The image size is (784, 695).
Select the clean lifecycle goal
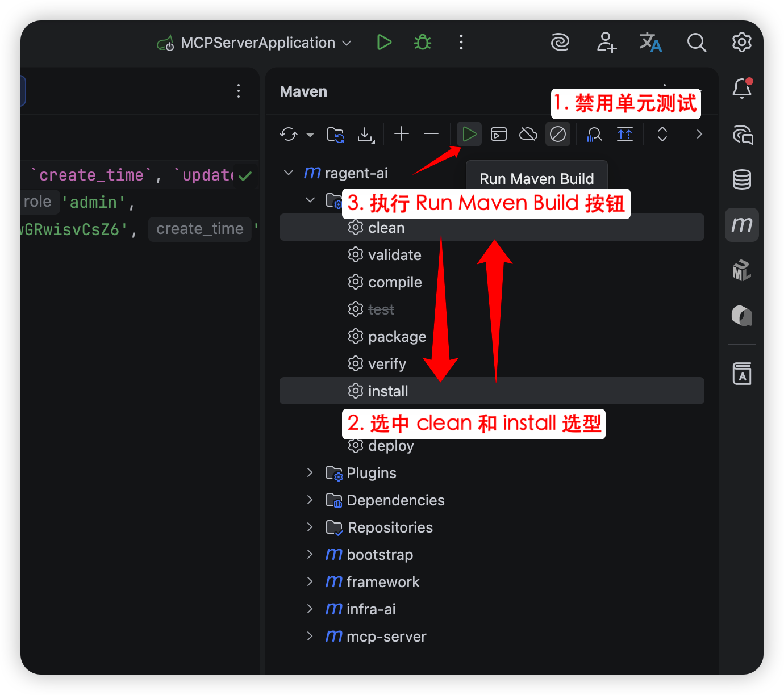386,228
